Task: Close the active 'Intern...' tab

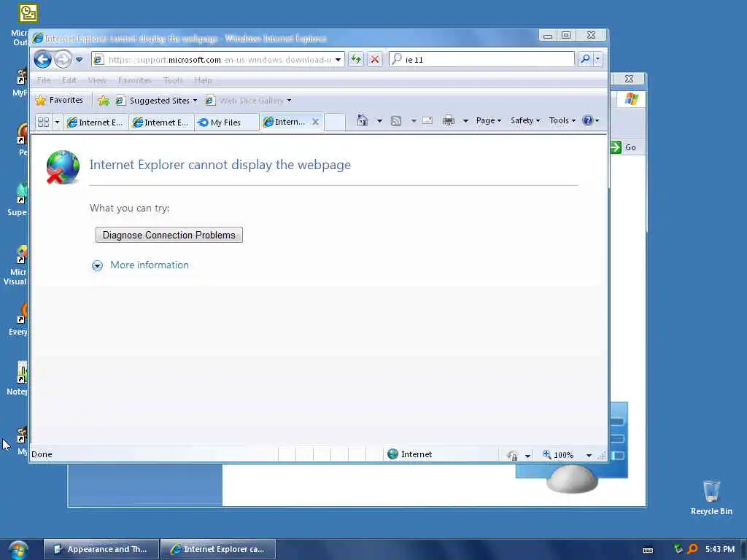Action: point(315,122)
